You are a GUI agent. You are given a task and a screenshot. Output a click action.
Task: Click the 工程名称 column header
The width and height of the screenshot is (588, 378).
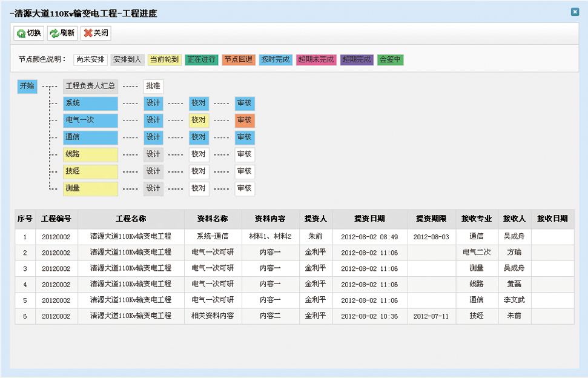[131, 219]
